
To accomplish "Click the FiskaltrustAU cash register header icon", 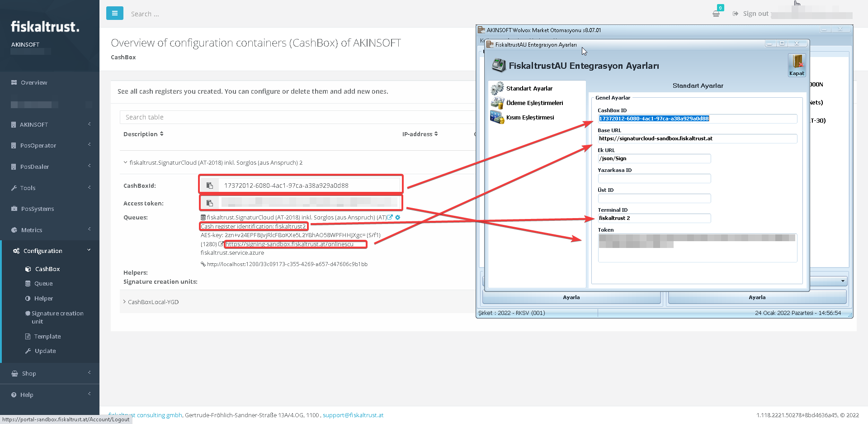I will (499, 65).
